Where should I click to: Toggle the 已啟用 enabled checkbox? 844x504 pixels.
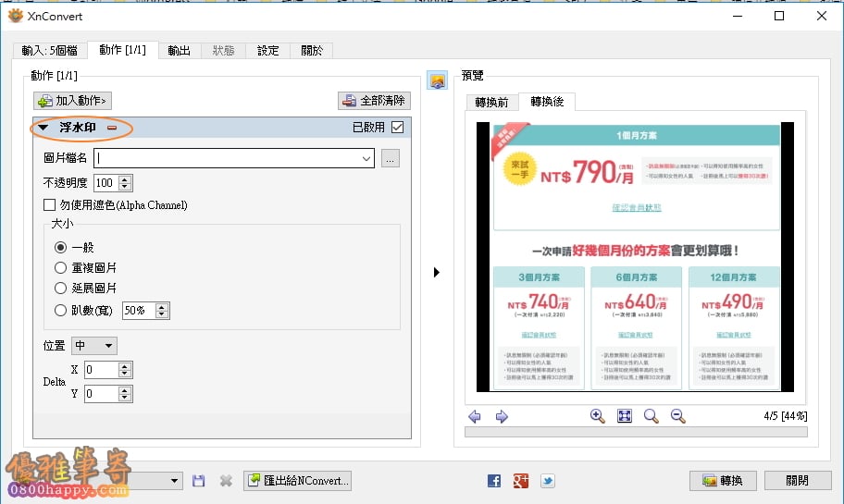397,127
